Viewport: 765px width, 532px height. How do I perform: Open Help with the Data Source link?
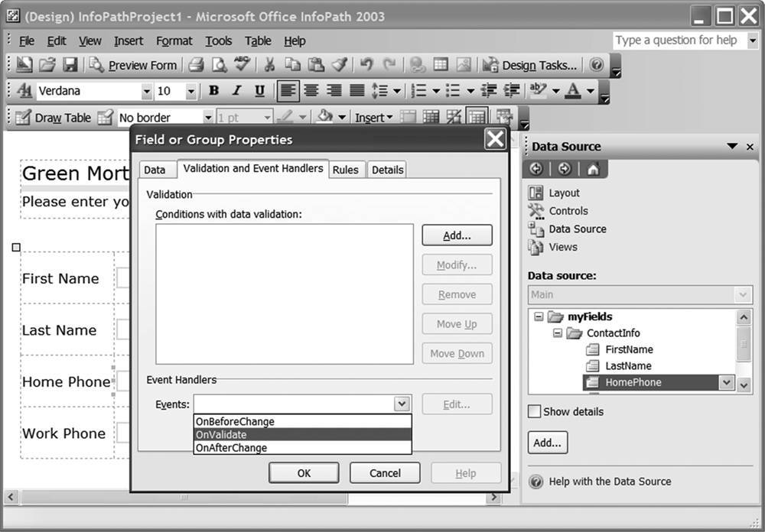pyautogui.click(x=610, y=482)
